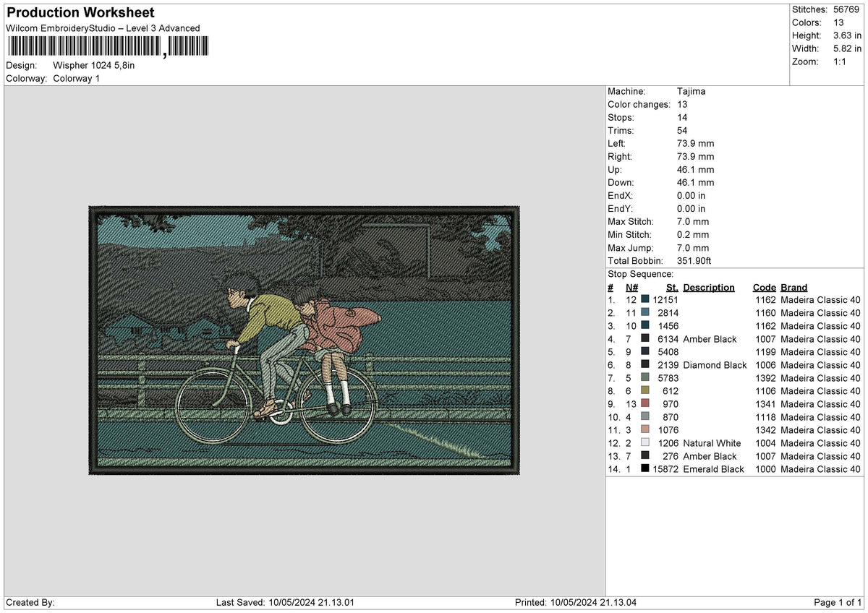
Task: Click the design name 'Wispher 1024 5,8in'
Action: (x=94, y=65)
